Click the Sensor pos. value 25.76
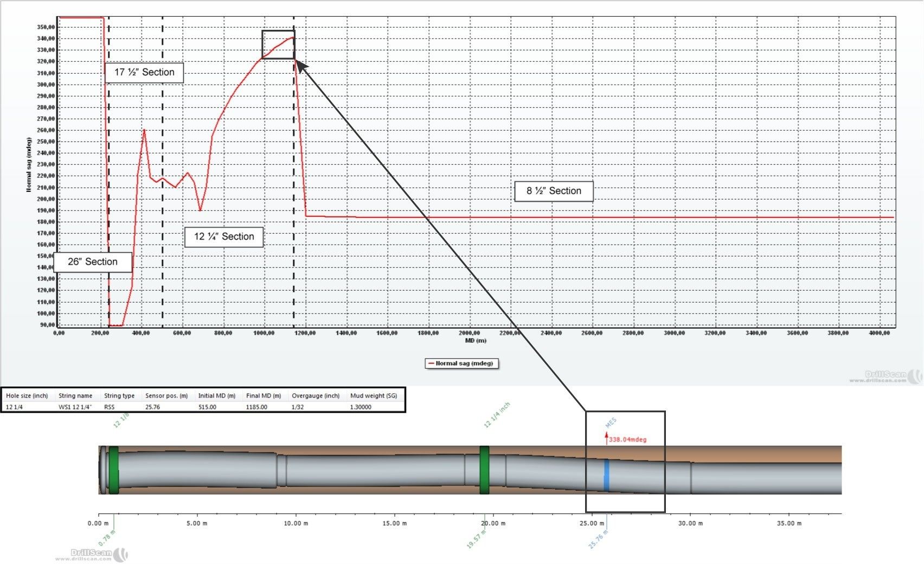This screenshot has width=924, height=564. pos(152,407)
